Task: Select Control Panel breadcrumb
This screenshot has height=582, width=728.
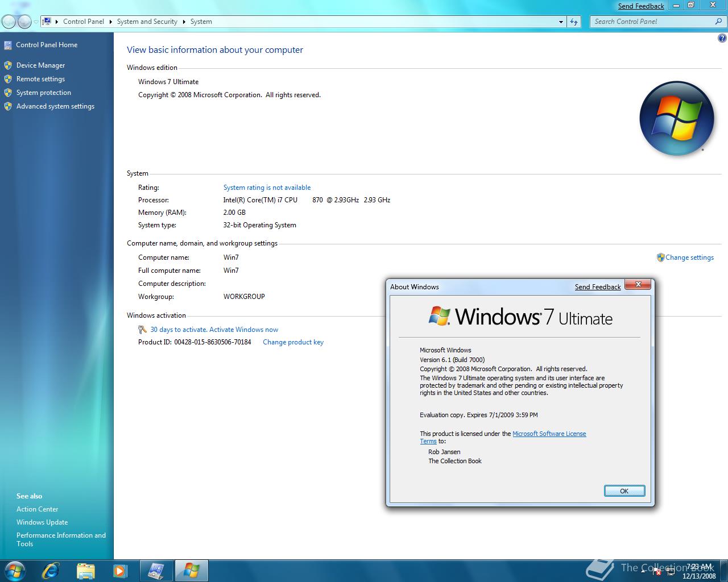Action: [x=84, y=22]
